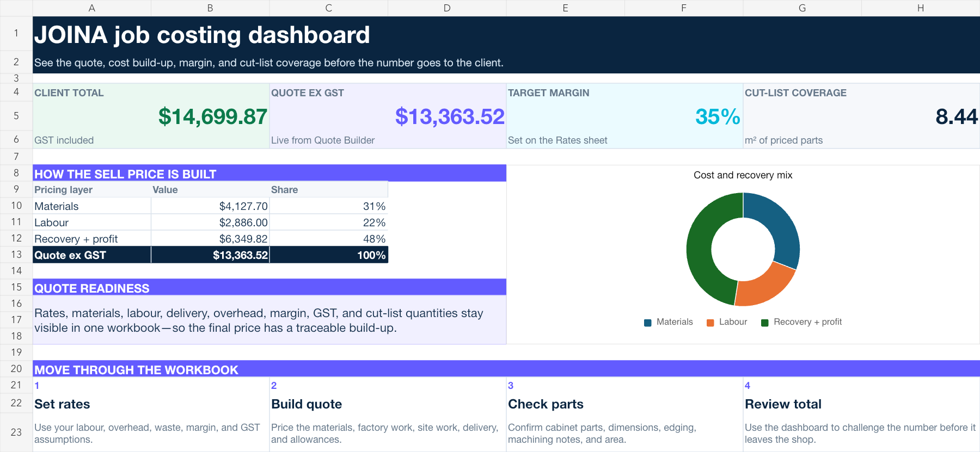Click the Check parts step heading

click(x=546, y=404)
